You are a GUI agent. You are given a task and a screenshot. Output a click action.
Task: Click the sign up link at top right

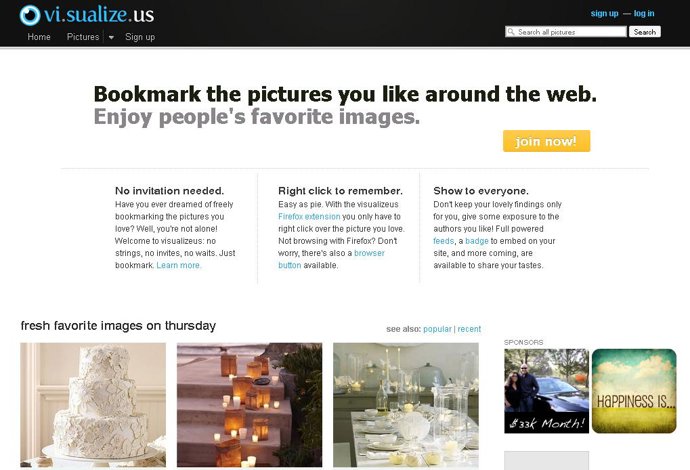click(x=604, y=13)
